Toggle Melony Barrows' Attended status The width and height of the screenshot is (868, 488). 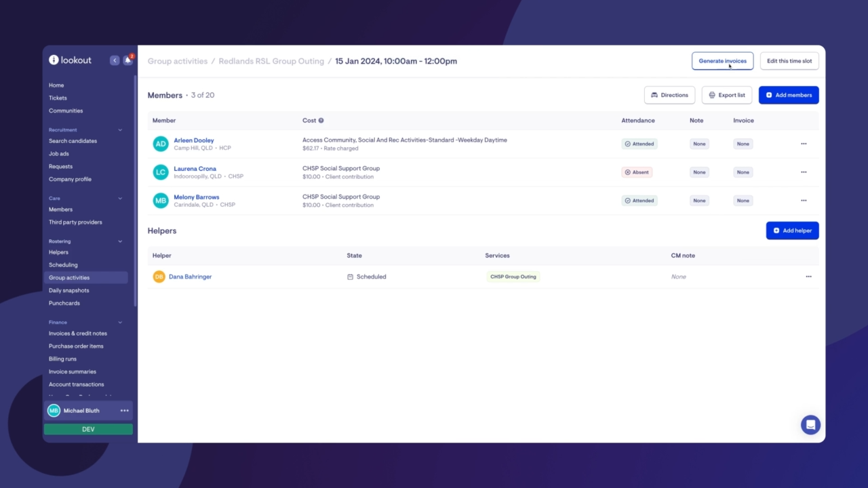coord(639,201)
